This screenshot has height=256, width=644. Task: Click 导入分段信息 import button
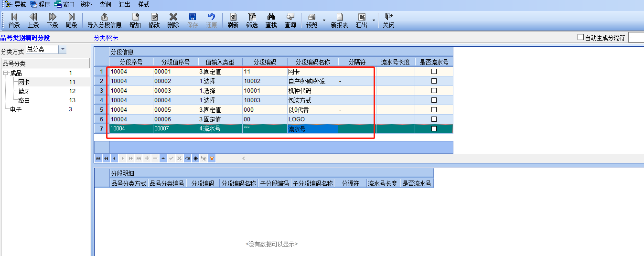(104, 21)
